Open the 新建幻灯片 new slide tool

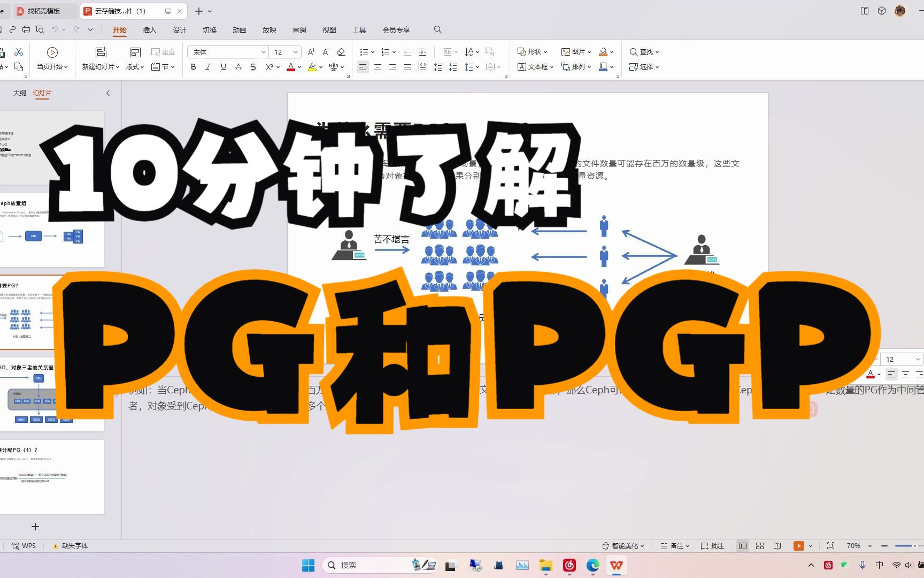[101, 59]
